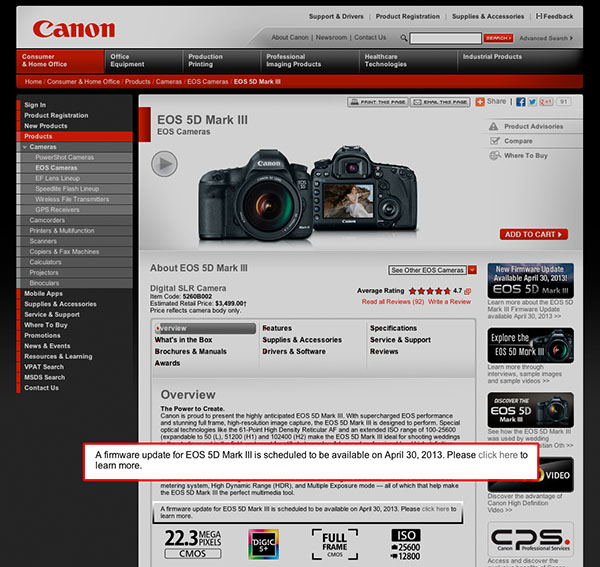
Task: Open Advanced Search link
Action: tap(546, 38)
